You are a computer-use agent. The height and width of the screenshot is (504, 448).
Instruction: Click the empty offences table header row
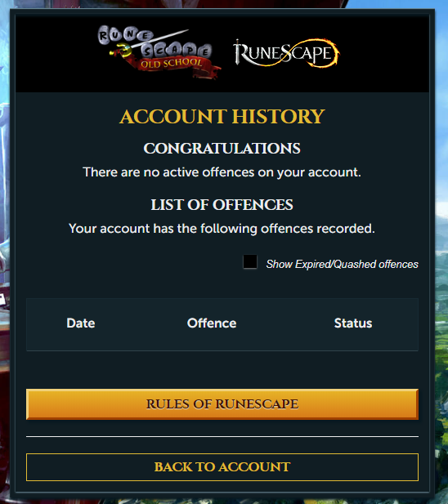pyautogui.click(x=222, y=324)
